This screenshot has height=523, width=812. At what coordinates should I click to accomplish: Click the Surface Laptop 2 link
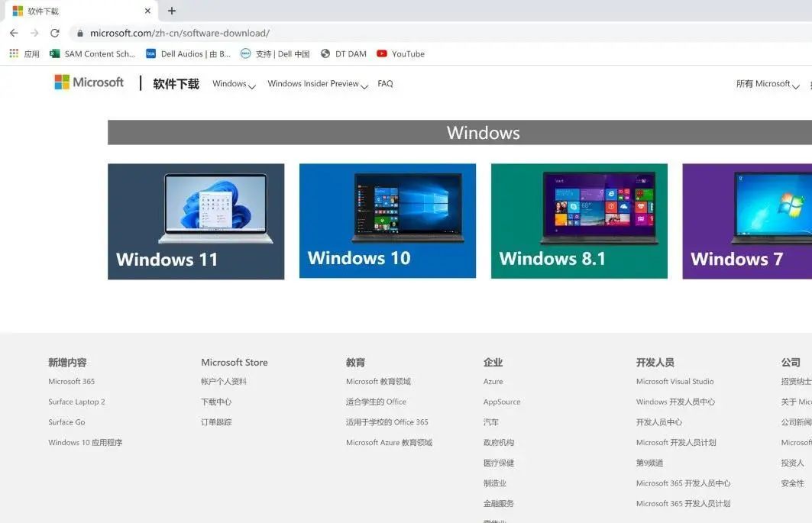pyautogui.click(x=76, y=402)
